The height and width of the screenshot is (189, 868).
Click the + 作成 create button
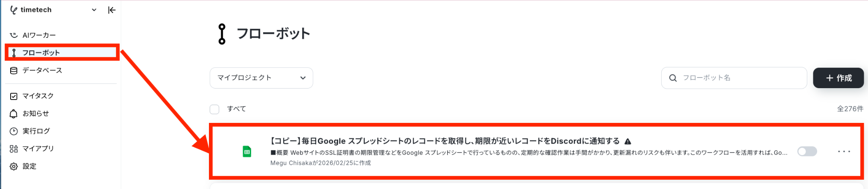click(838, 78)
